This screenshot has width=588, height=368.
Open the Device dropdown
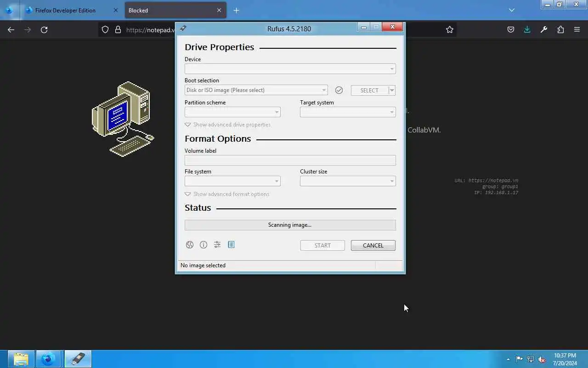tap(290, 69)
